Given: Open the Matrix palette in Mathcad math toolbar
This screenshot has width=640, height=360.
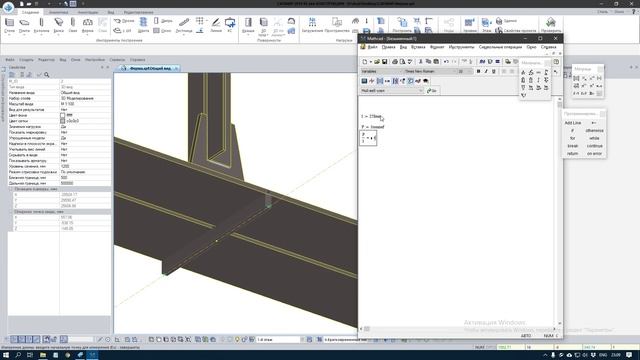Looking at the screenshot, I should (380, 81).
